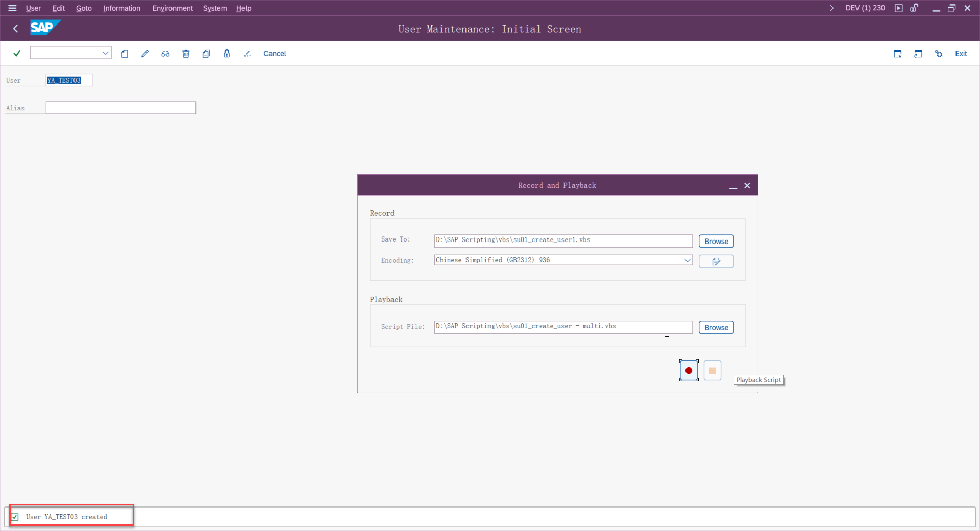Delete user with the trash icon
This screenshot has width=980, height=531.
[x=186, y=54]
